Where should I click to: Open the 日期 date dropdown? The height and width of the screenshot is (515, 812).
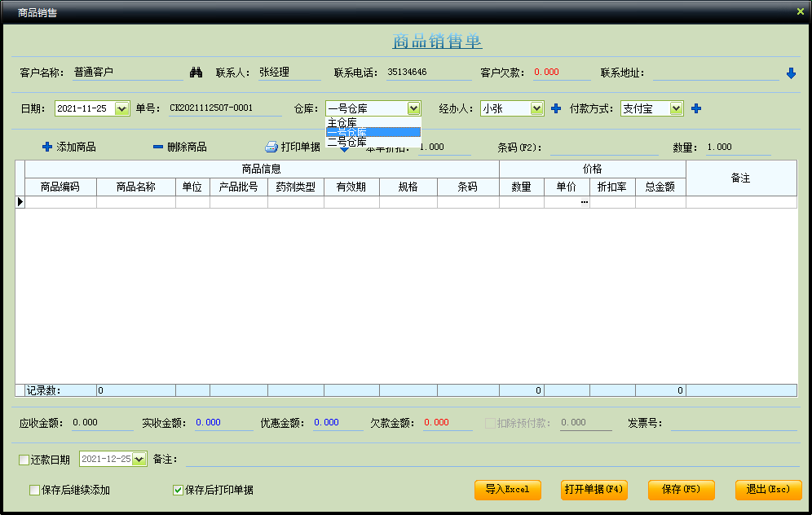pyautogui.click(x=121, y=108)
